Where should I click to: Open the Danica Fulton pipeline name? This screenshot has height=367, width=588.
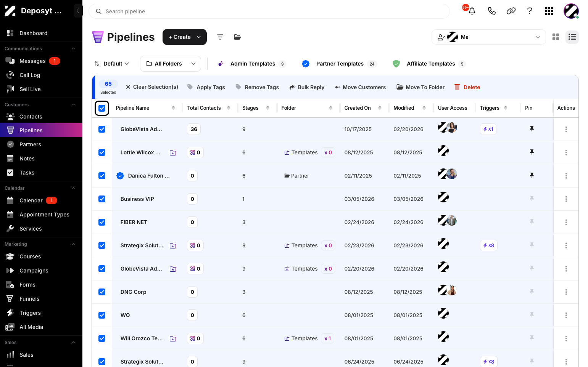[149, 176]
